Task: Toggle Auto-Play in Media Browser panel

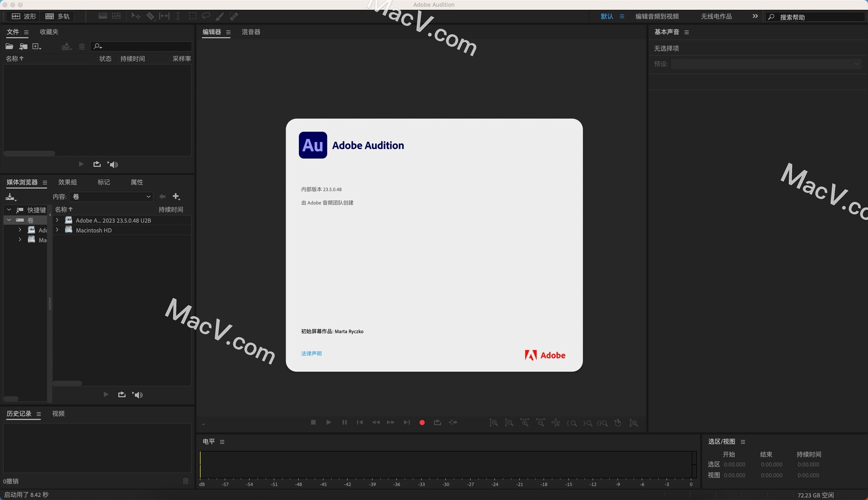Action: (138, 395)
